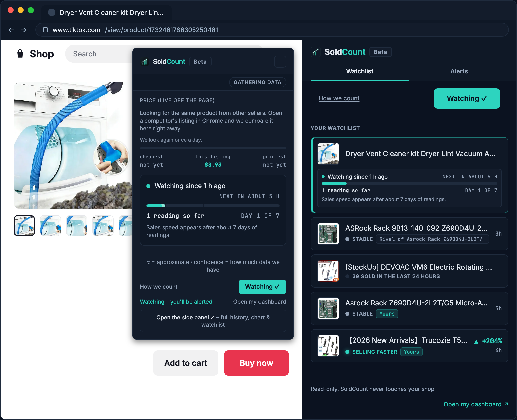Viewport: 517px width, 420px height.
Task: Click the TikTok Shop bag icon
Action: pos(20,54)
